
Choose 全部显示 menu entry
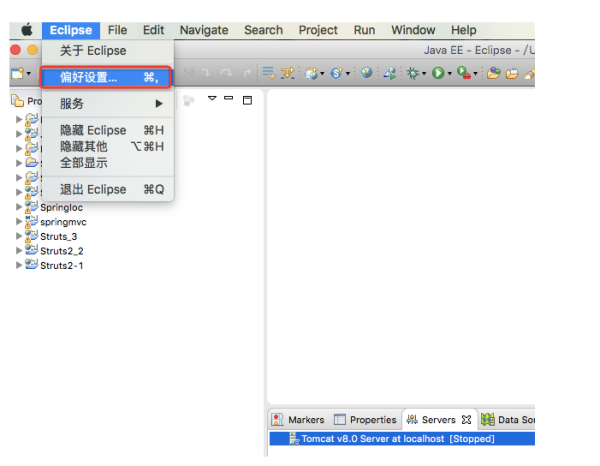[x=108, y=163]
